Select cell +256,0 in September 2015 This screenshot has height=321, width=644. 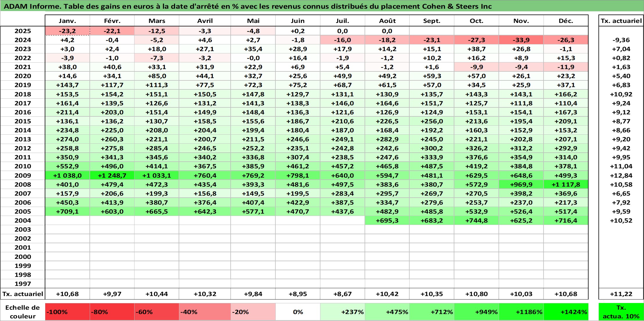[x=432, y=121]
